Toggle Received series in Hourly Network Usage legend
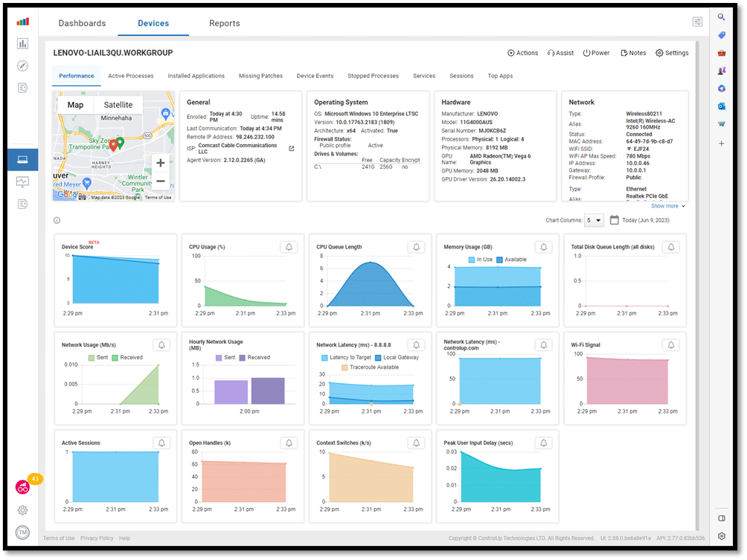747x560 pixels. click(x=254, y=358)
